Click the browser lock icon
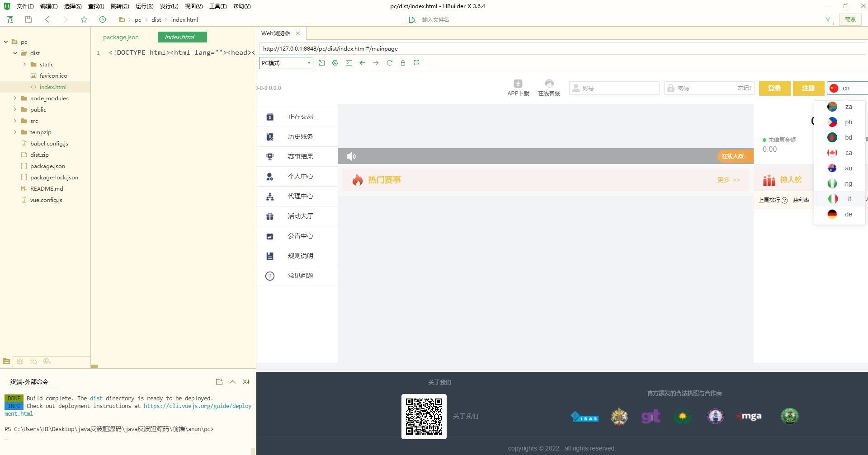The width and height of the screenshot is (868, 455). (x=403, y=63)
